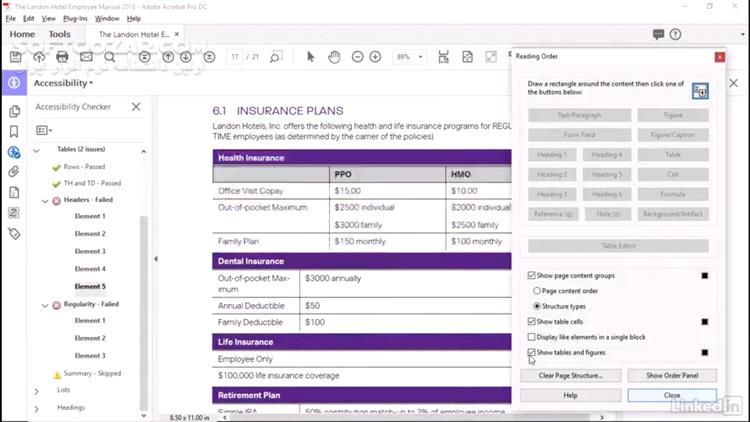This screenshot has height=422, width=750.
Task: Collapse the left panel arrow
Action: tap(155, 259)
